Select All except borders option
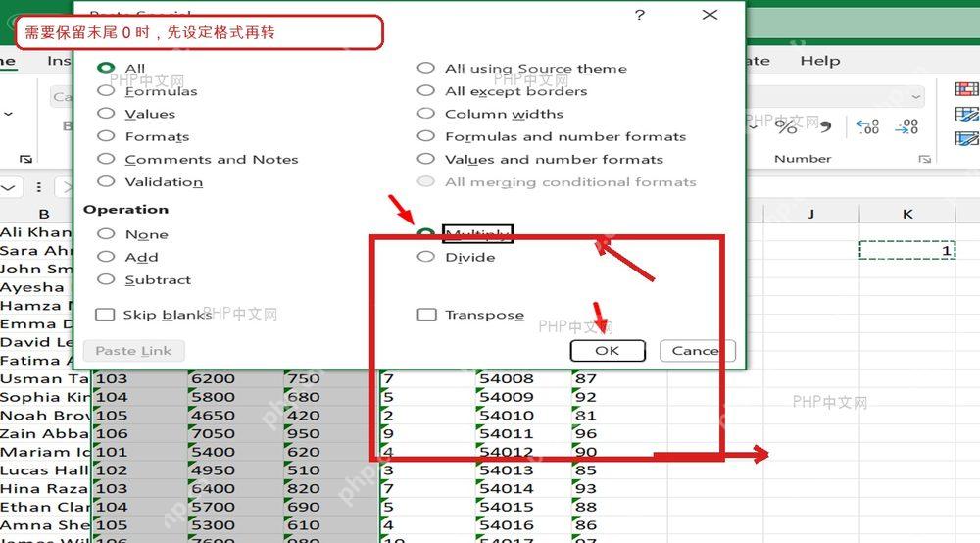 tap(425, 90)
